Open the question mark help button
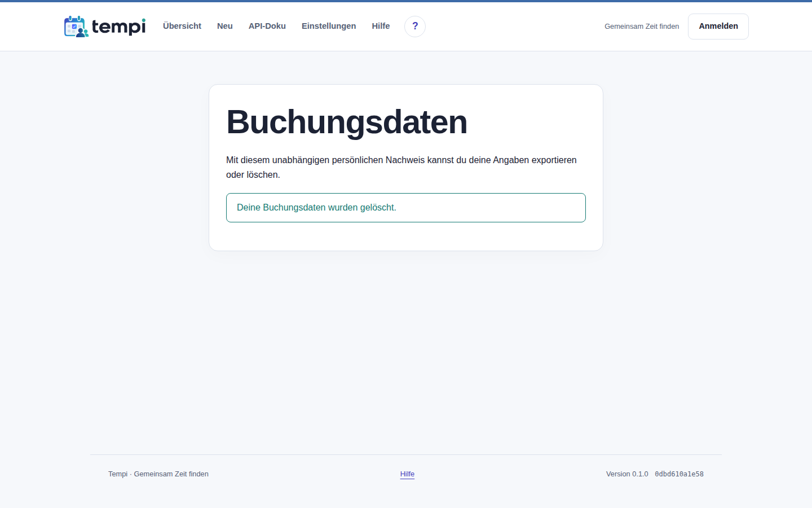Viewport: 812px width, 508px height. [x=415, y=27]
